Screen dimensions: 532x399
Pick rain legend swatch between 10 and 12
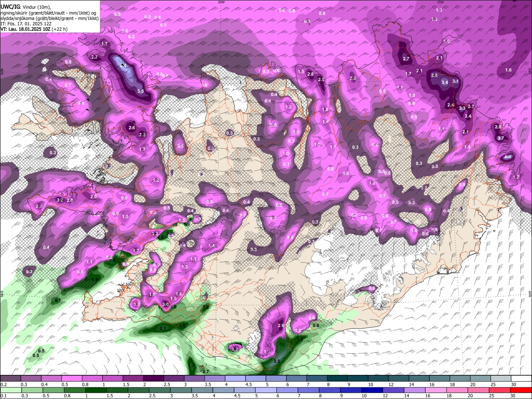click(x=372, y=390)
